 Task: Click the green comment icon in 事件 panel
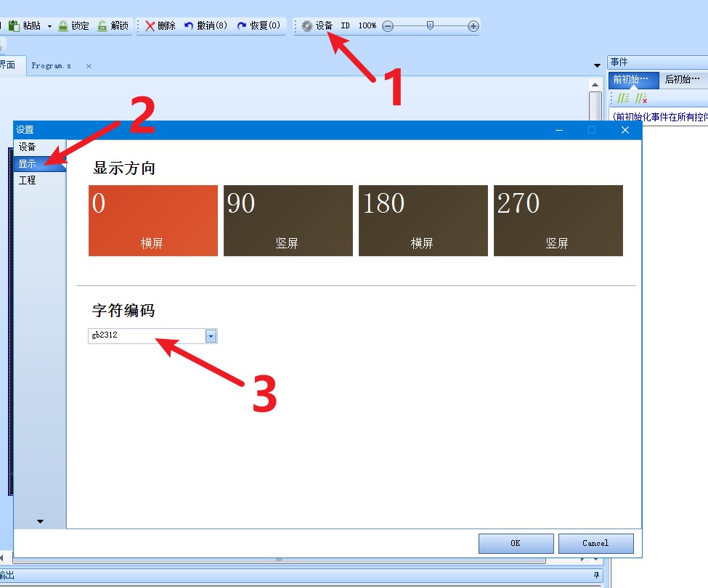click(x=623, y=98)
